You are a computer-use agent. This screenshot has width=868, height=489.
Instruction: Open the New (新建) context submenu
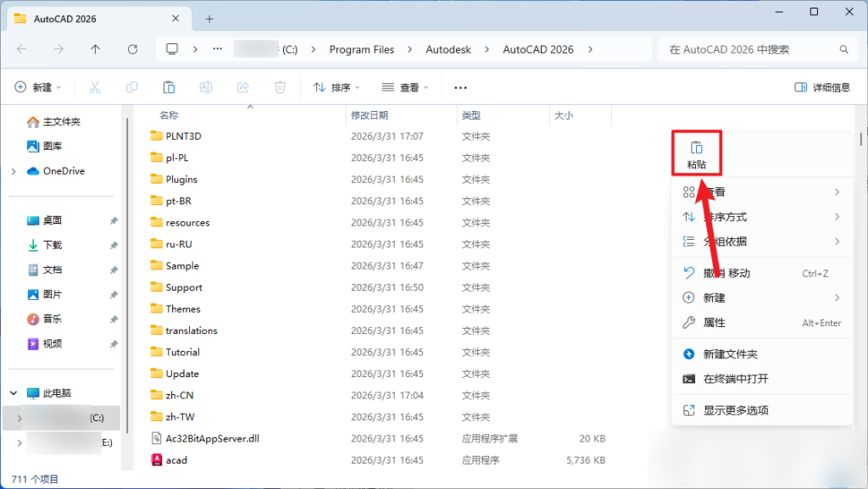(x=762, y=297)
